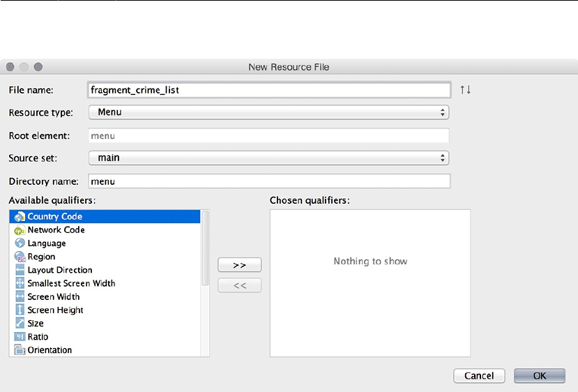Click the Screen Height icon
This screenshot has height=392, width=578.
pyautogui.click(x=20, y=310)
